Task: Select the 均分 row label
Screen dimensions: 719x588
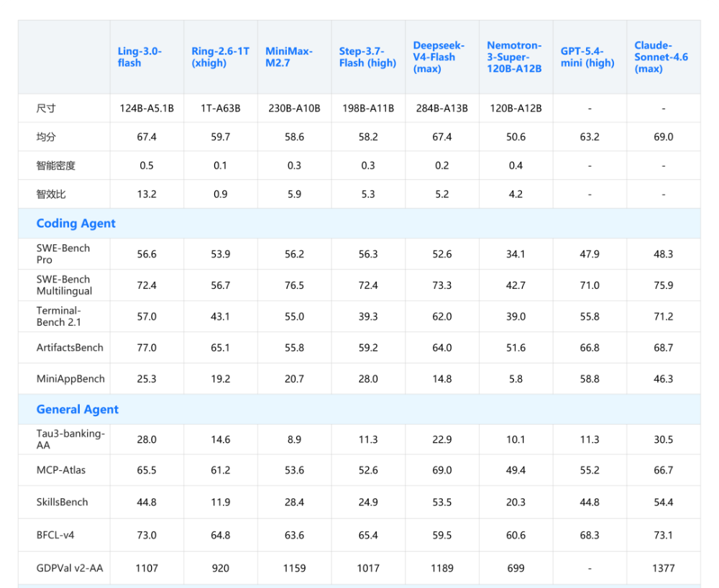Action: coord(46,137)
